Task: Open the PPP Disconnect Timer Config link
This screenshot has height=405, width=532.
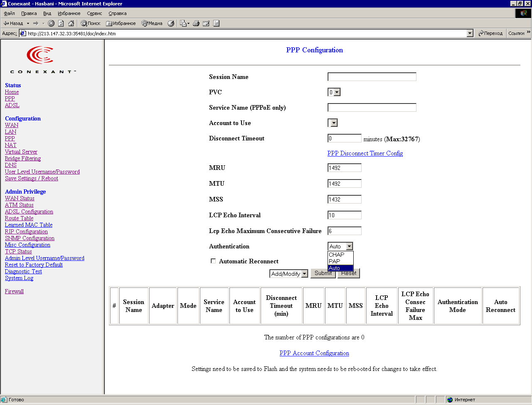Action: tap(365, 153)
